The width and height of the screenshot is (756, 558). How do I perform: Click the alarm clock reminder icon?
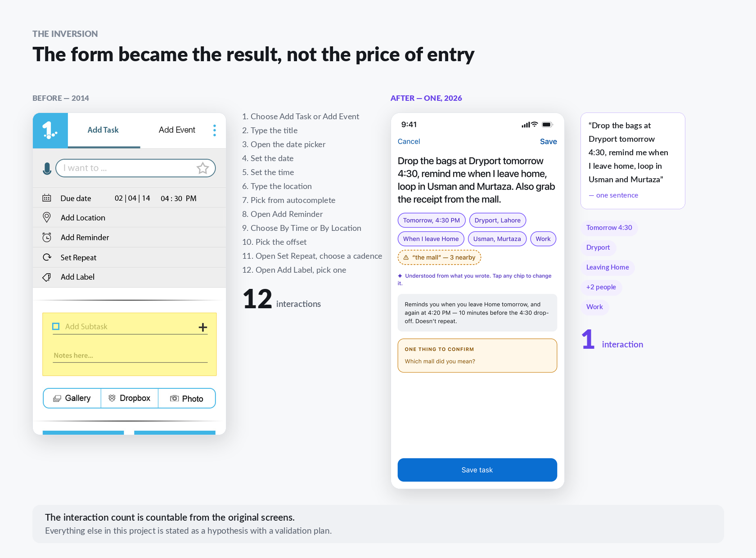coord(47,237)
